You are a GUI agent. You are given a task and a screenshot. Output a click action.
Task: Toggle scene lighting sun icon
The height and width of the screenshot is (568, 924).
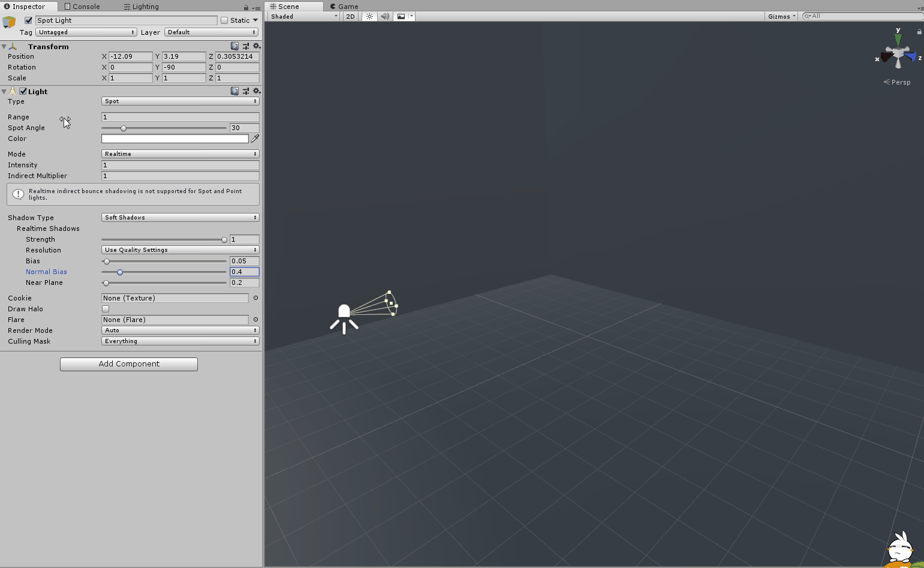coord(369,16)
